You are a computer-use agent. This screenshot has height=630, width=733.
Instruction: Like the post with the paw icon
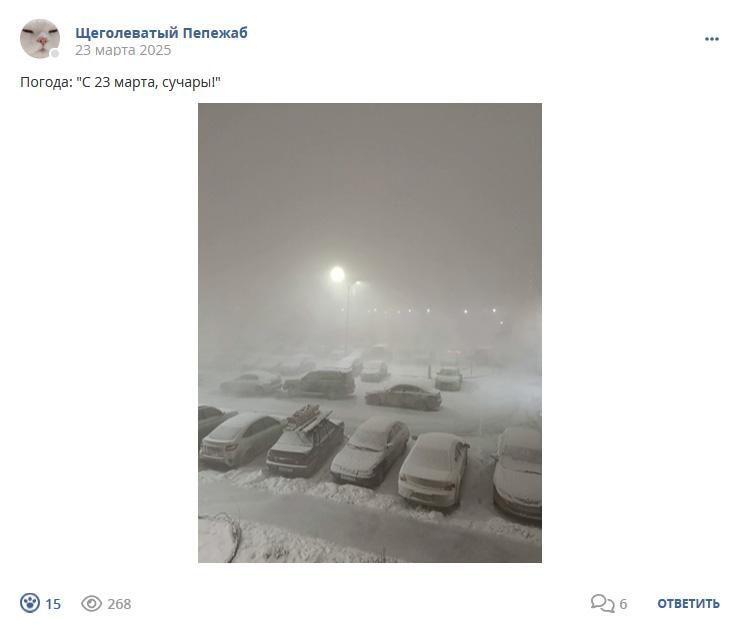click(x=30, y=603)
